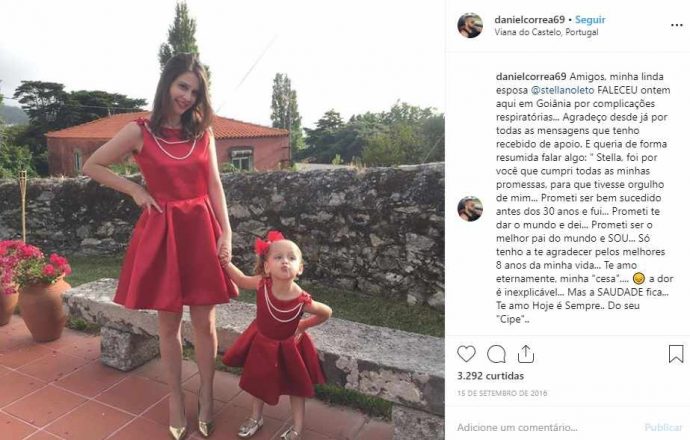Viewport: 690px width, 440px height.
Task: Open the 15 de setembro post date
Action: 502,393
